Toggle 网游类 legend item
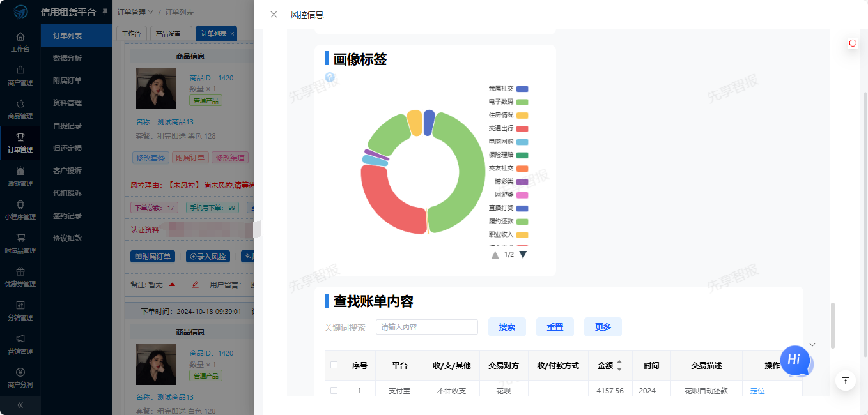This screenshot has width=868, height=415. [x=511, y=195]
